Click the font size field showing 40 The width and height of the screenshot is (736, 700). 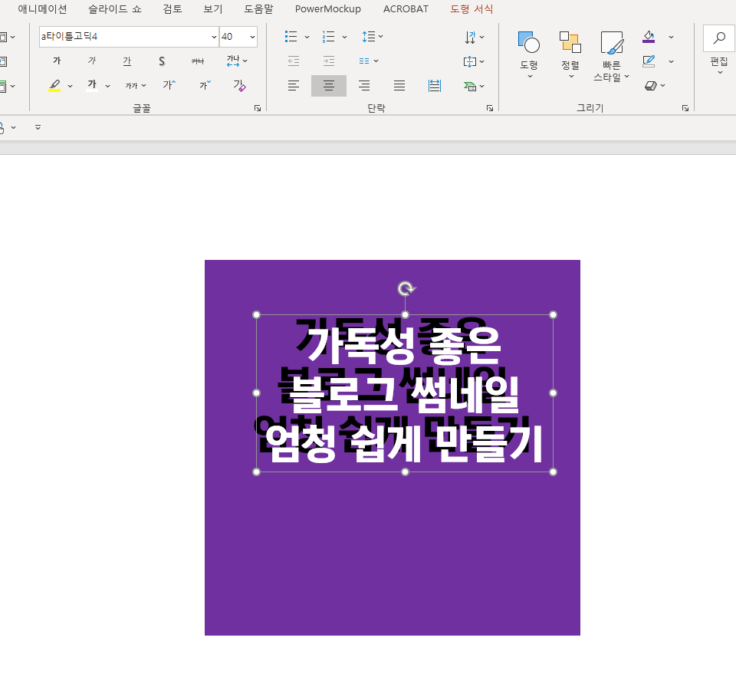pyautogui.click(x=233, y=37)
